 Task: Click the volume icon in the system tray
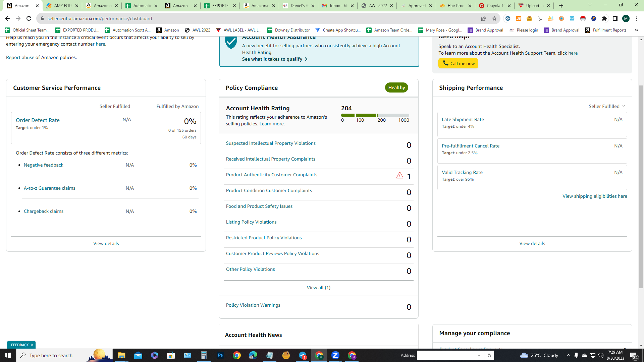600,355
